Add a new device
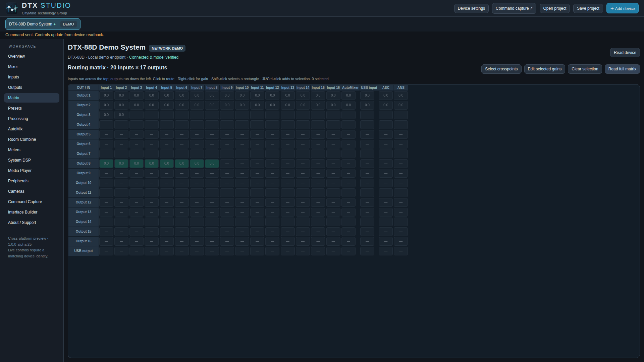Image resolution: width=644 pixels, height=362 pixels. (x=623, y=8)
